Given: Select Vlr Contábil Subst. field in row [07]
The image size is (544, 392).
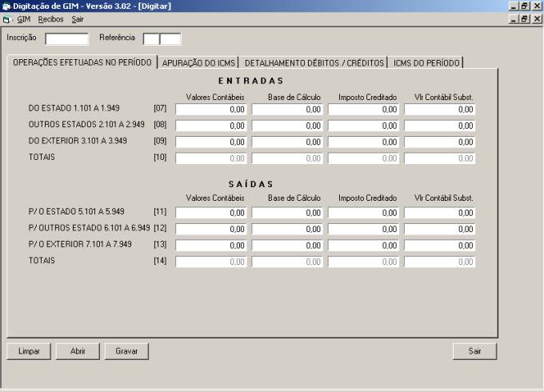Looking at the screenshot, I should pos(439,110).
